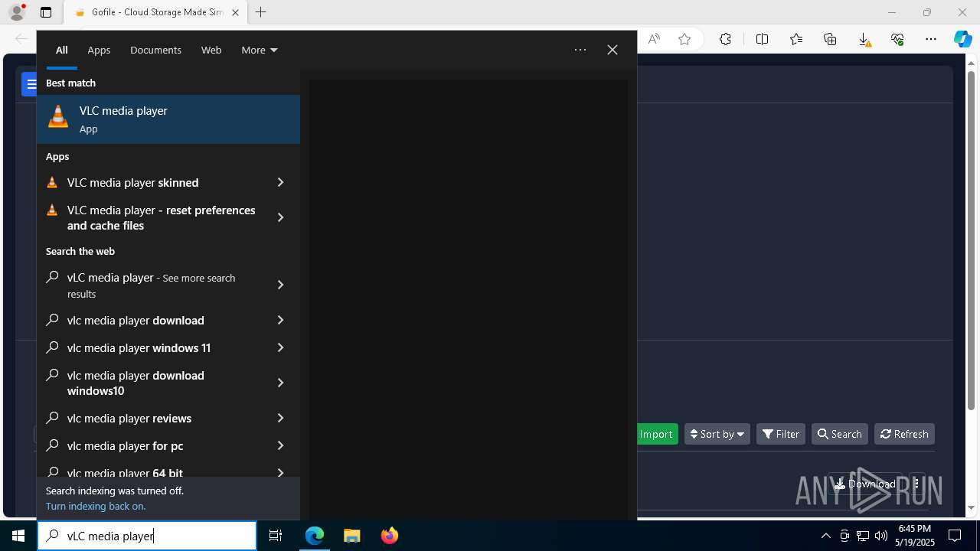Image resolution: width=980 pixels, height=551 pixels.
Task: Click Import button on Gofile page
Action: (x=656, y=434)
